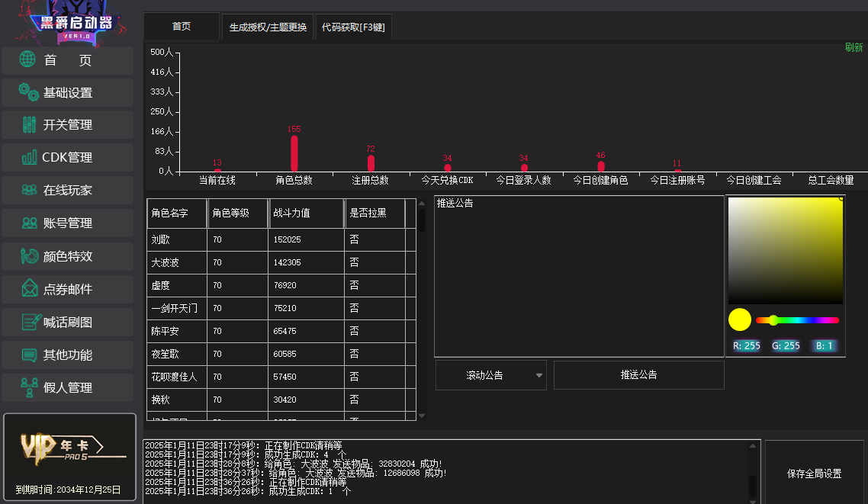Click the yellow color preview circle
This screenshot has width=868, height=504.
point(740,319)
